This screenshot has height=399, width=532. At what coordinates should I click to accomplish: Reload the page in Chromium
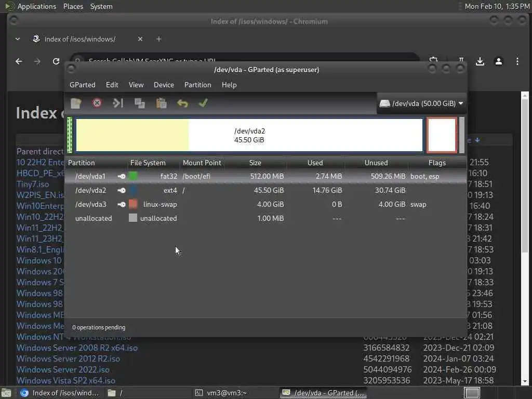point(56,61)
